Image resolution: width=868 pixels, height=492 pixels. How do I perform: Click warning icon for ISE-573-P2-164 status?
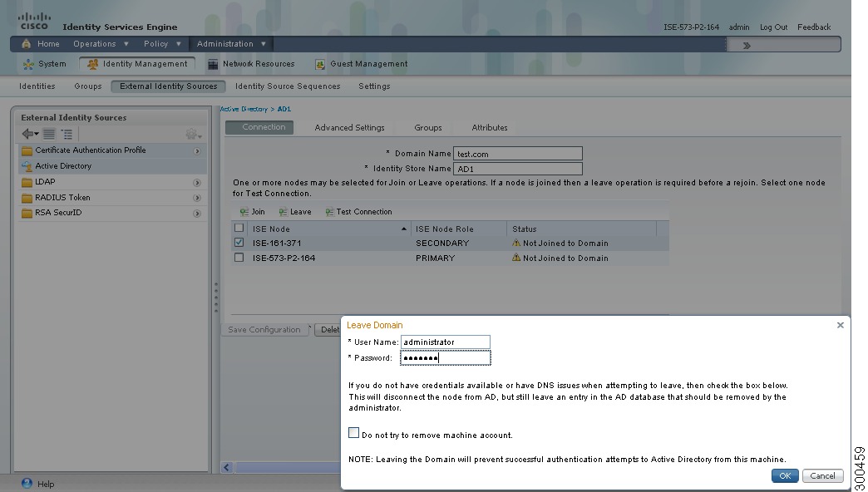(x=516, y=258)
